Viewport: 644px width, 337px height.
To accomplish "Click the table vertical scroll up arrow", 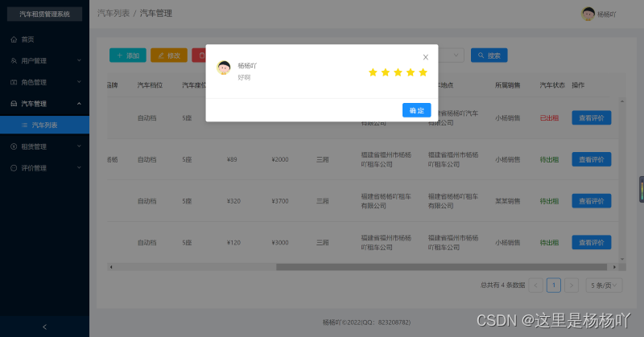I will (622, 101).
